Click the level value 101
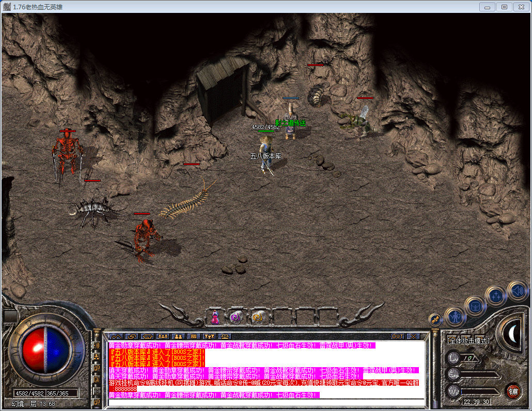The image size is (532, 411). point(470,358)
